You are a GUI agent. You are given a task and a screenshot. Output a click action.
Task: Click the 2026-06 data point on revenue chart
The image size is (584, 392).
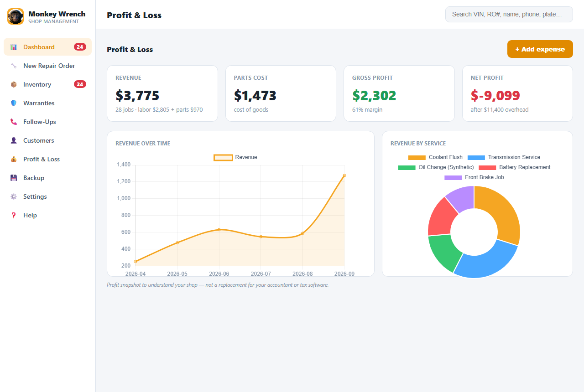[219, 230]
